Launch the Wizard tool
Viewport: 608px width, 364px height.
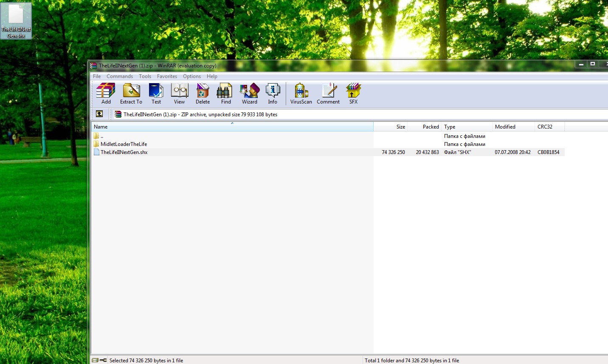tap(250, 94)
